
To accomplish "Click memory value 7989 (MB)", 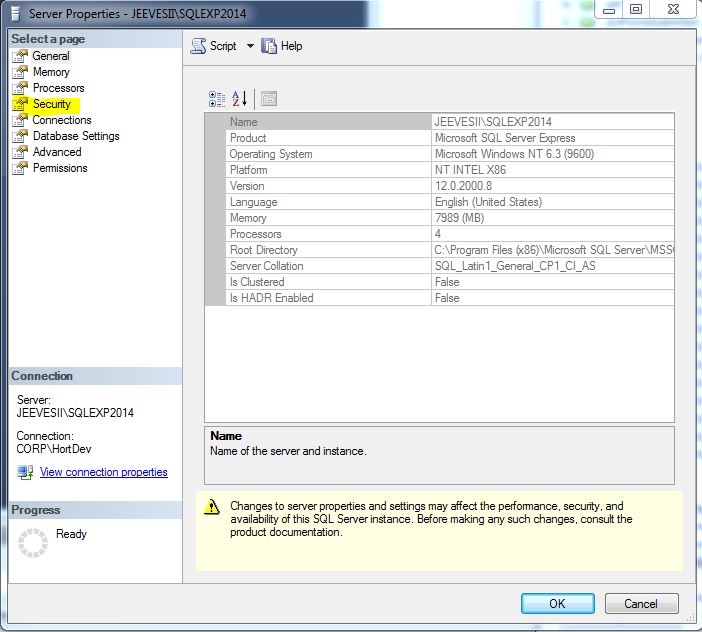I will [459, 218].
